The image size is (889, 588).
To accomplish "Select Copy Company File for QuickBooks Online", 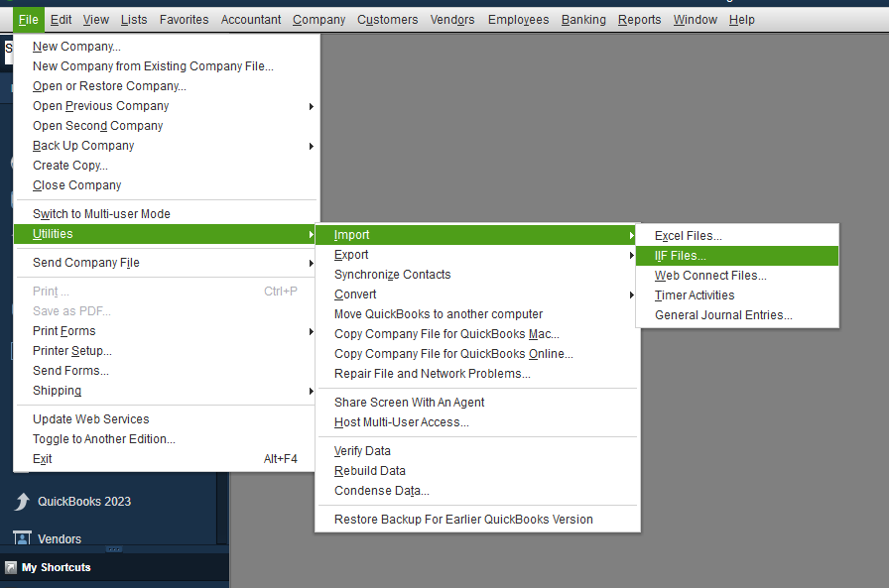I will click(477, 354).
